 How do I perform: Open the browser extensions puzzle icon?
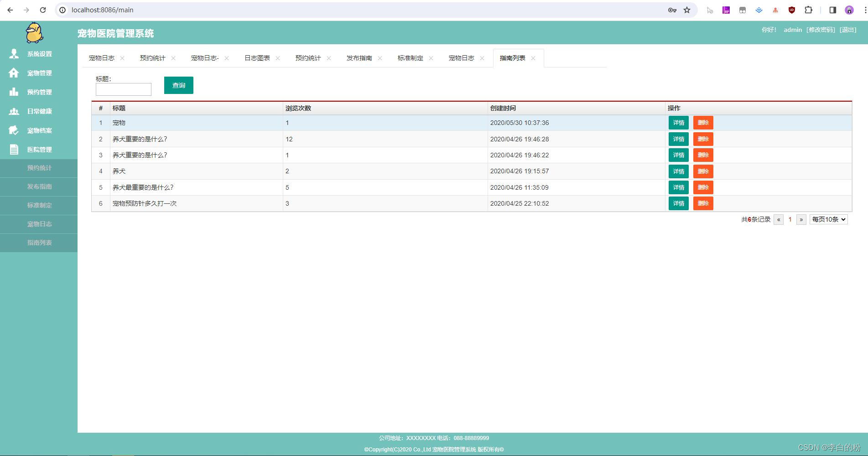808,10
